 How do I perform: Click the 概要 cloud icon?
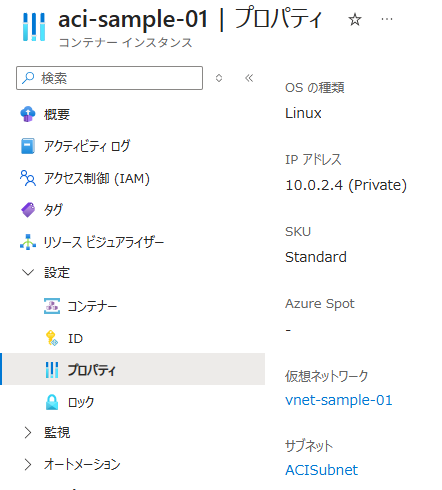(28, 114)
